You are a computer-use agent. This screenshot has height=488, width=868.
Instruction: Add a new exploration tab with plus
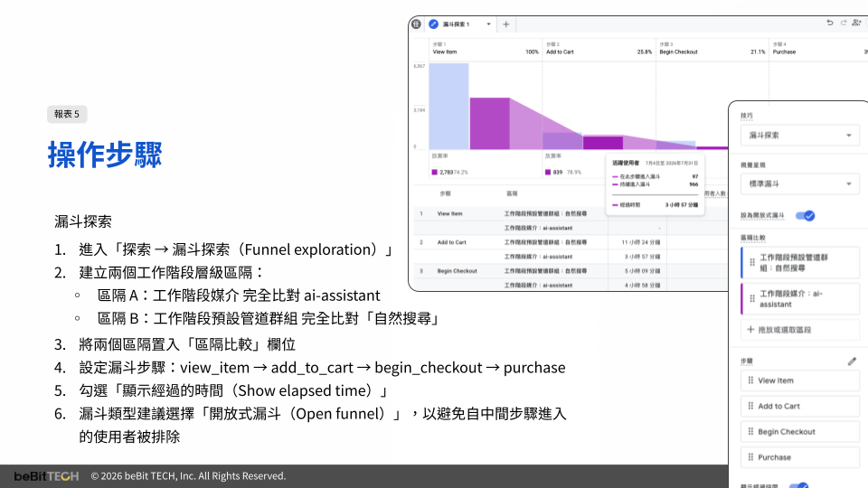(506, 24)
